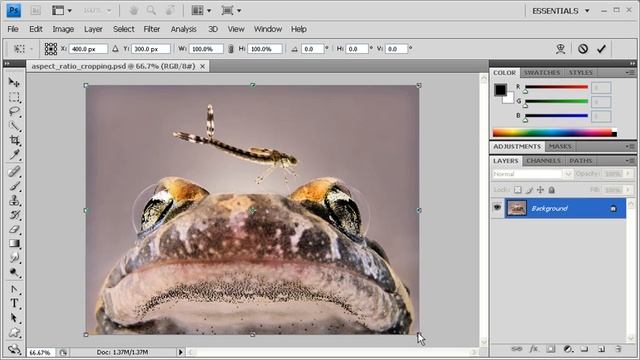Select the Eyedropper tool
The image size is (640, 360).
click(14, 154)
